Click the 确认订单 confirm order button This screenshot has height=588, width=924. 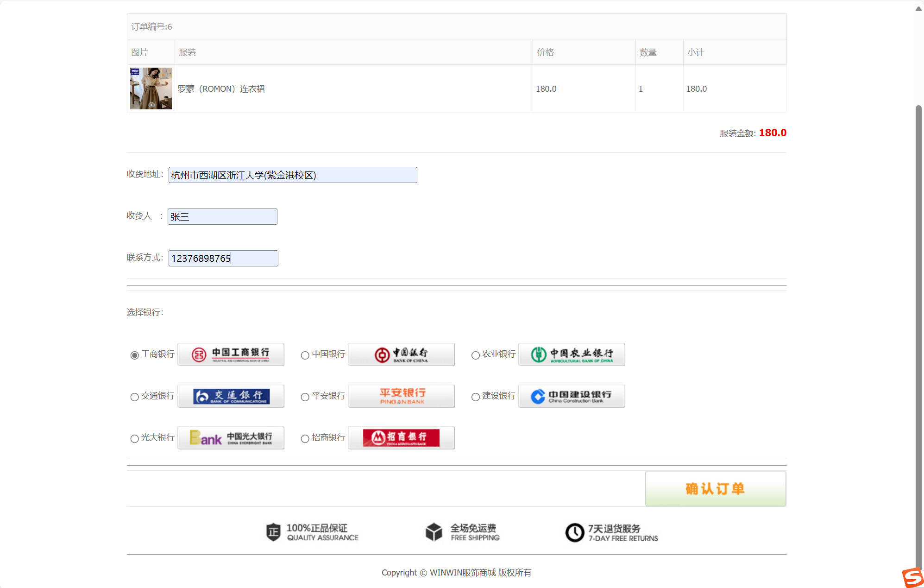(x=715, y=488)
